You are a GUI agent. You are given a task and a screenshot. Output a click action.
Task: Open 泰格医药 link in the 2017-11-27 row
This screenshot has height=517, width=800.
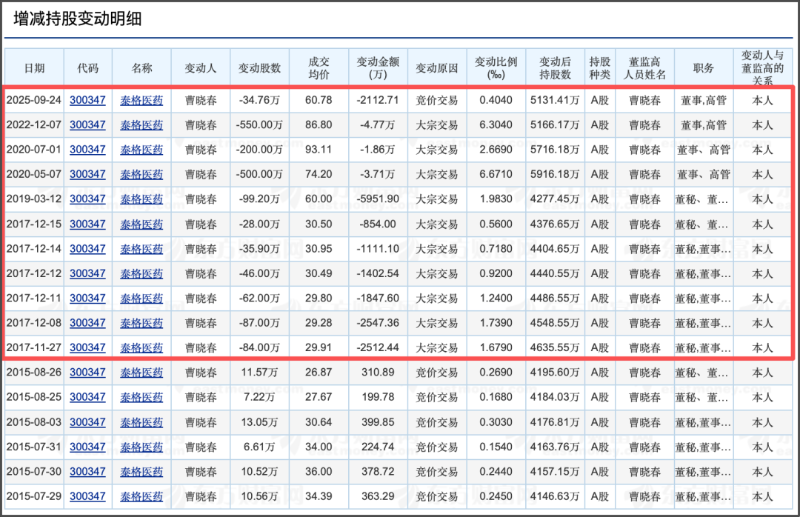point(142,348)
